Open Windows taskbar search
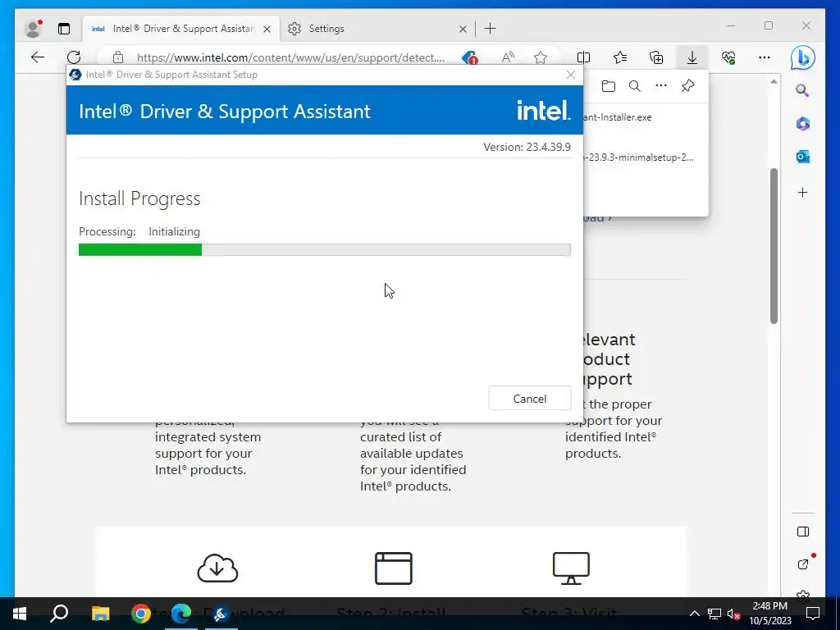Screen dimensions: 840x630 (59, 614)
